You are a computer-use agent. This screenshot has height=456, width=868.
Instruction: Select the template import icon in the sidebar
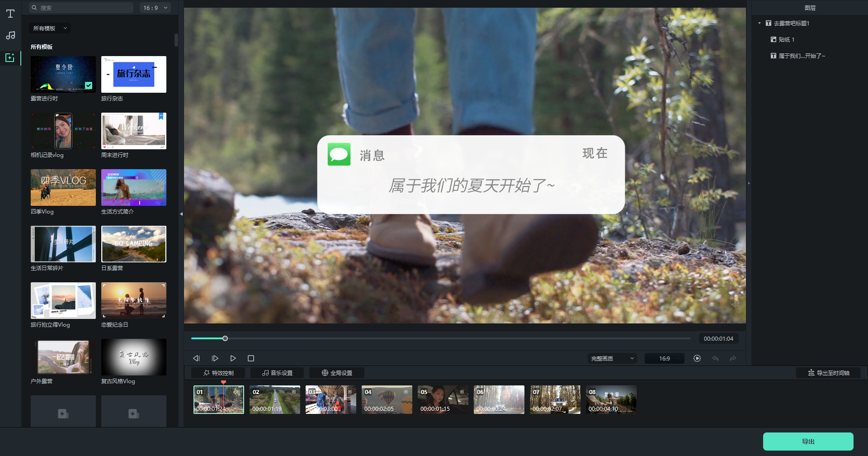(x=10, y=57)
